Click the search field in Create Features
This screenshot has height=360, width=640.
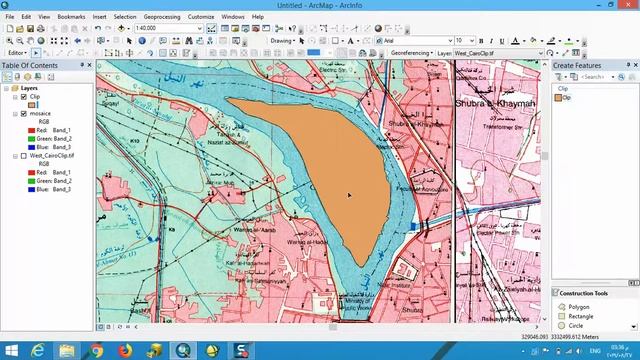click(x=595, y=77)
